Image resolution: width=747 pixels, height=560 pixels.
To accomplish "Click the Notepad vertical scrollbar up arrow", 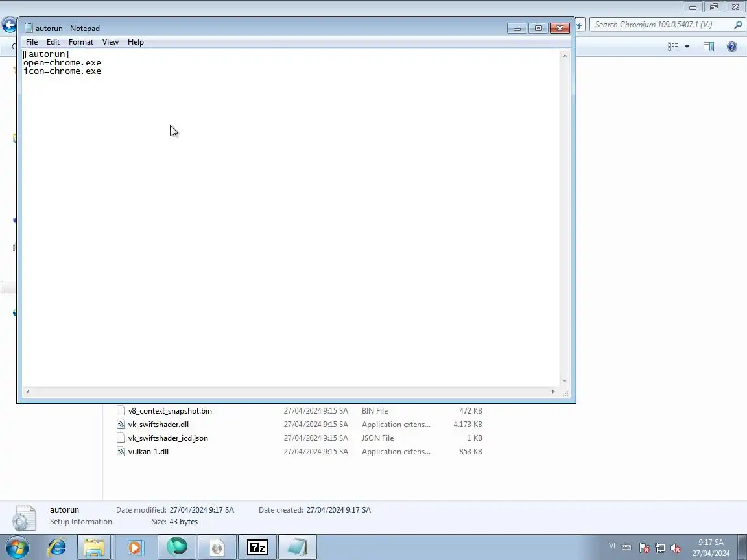I will click(x=565, y=56).
